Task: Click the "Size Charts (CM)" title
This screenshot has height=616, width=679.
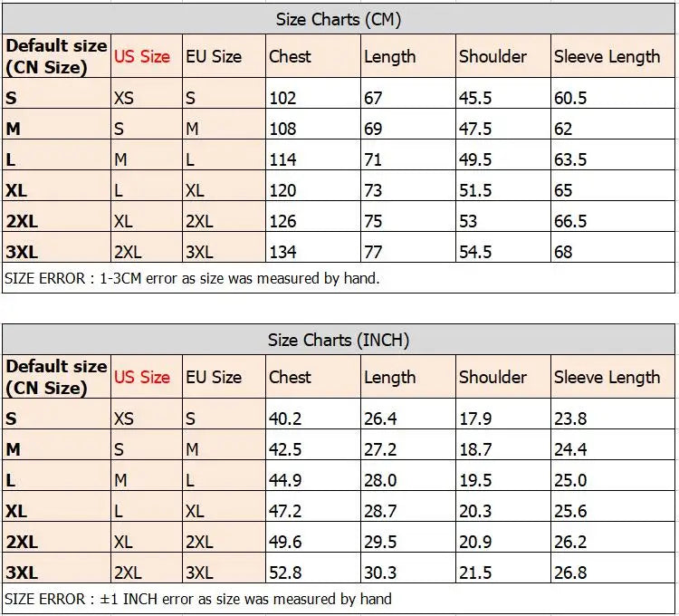Action: coord(338,19)
